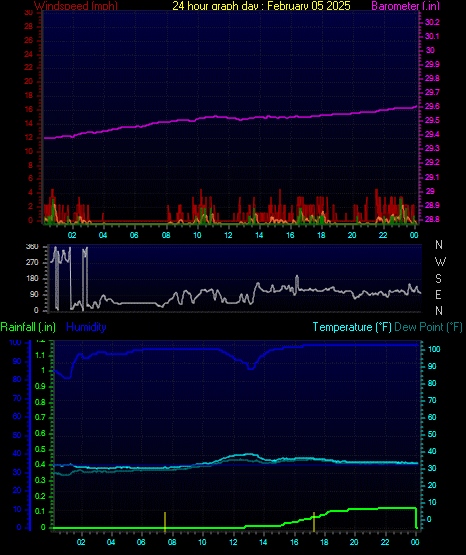Click the 29.6 value on barometer axis
The height and width of the screenshot is (555, 466).
point(432,106)
